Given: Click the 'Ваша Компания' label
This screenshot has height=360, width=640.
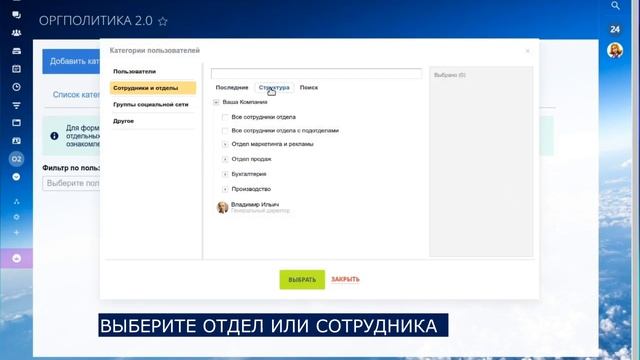Looking at the screenshot, I should (245, 102).
